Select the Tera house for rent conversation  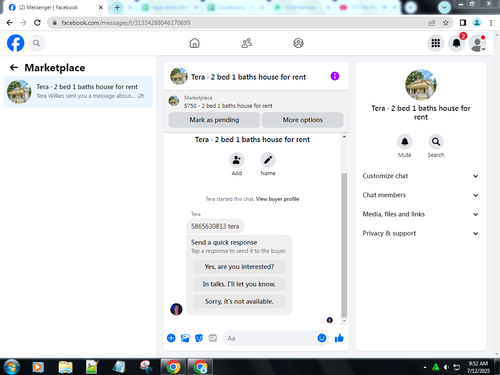78,91
